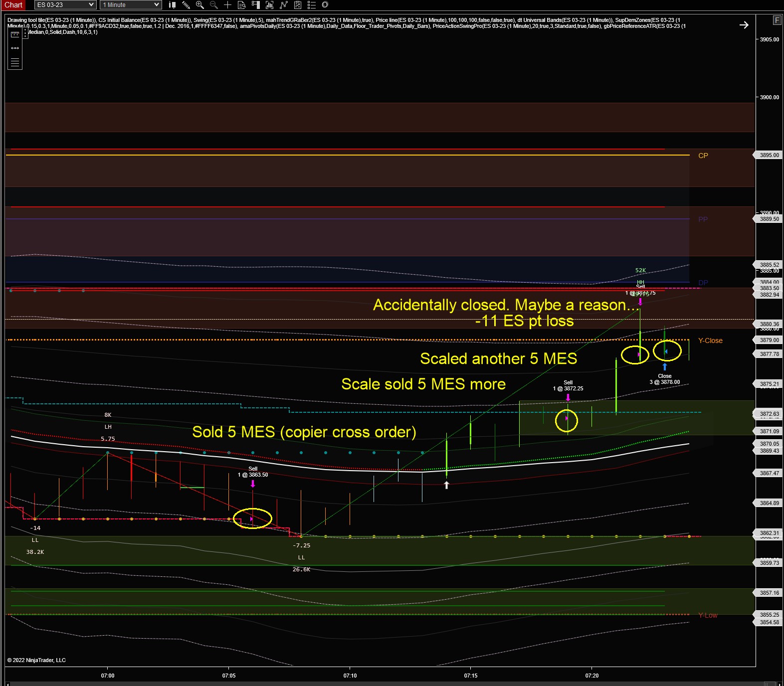The height and width of the screenshot is (686, 784).
Task: Select the 'Scale sold 5 MES more' annotation
Action: click(x=423, y=384)
